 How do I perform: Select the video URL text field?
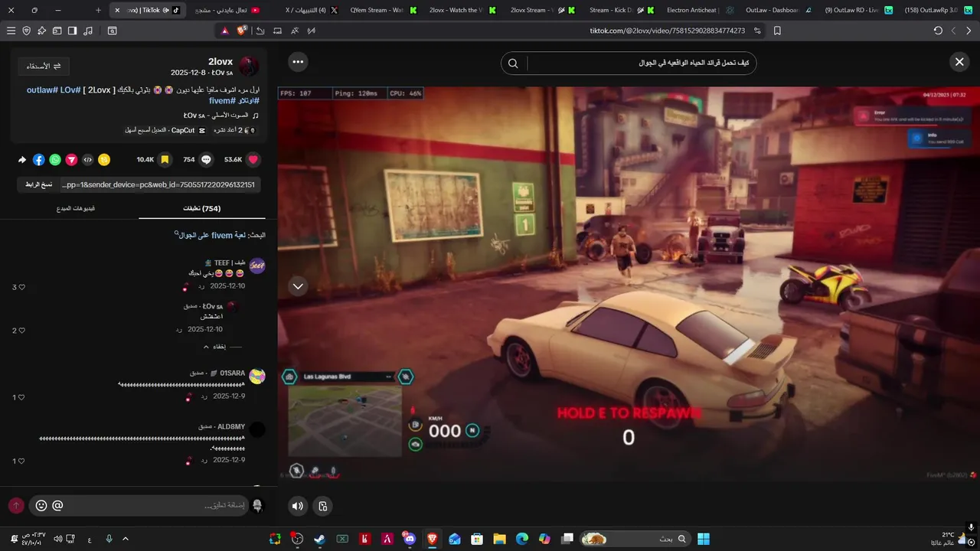159,184
